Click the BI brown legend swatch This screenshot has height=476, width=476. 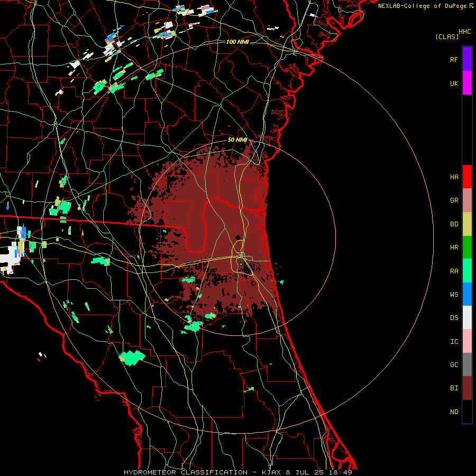pos(467,388)
